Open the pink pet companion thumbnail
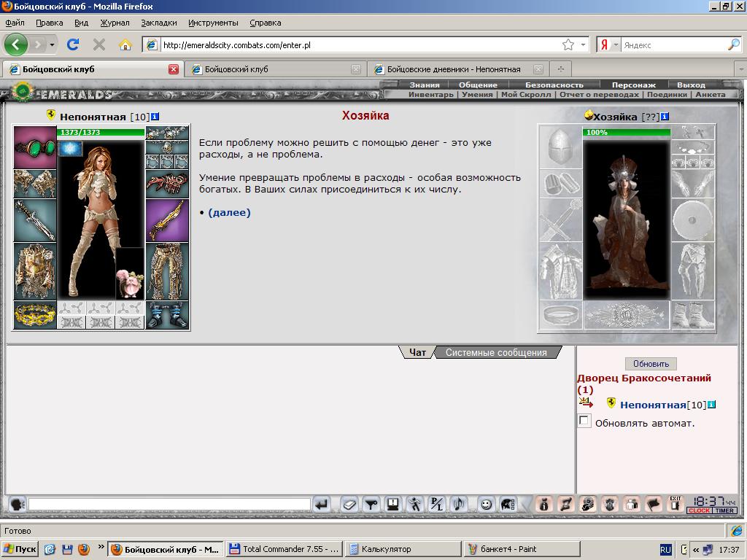The width and height of the screenshot is (747, 560). coord(130,274)
